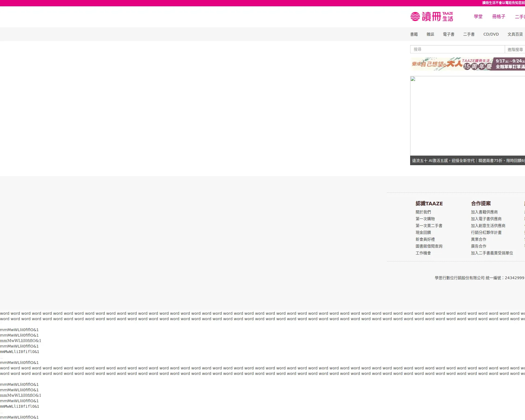Viewport: 525px width, 420px height.
Task: Select the 雜誌 category tab
Action: coord(430,34)
